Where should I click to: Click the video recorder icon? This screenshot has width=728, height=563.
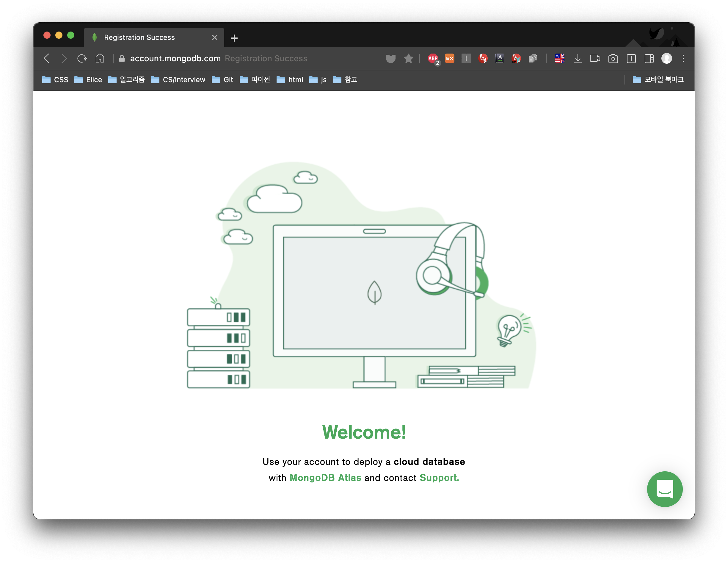[x=595, y=59]
